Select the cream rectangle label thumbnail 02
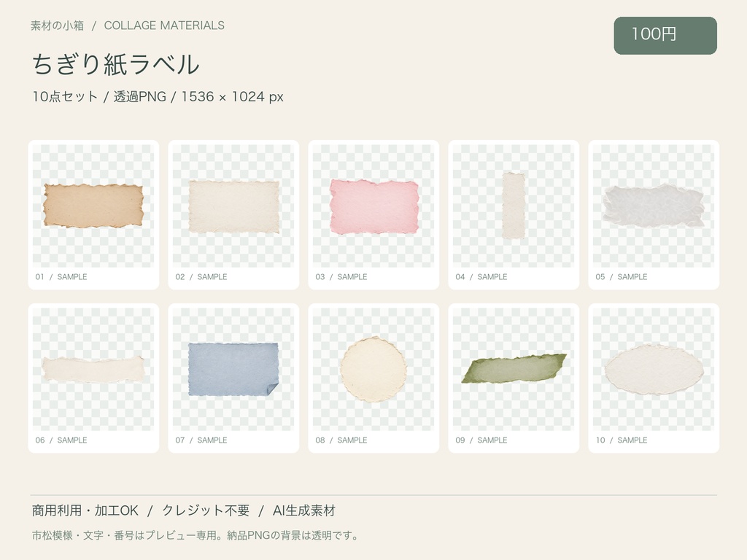Viewport: 747px width, 560px height. pyautogui.click(x=233, y=206)
